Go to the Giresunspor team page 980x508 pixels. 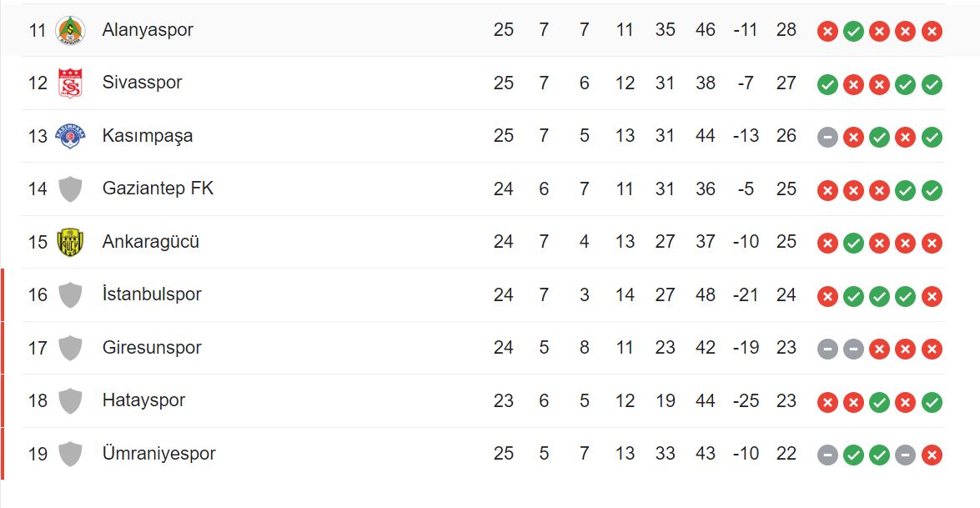pos(152,347)
